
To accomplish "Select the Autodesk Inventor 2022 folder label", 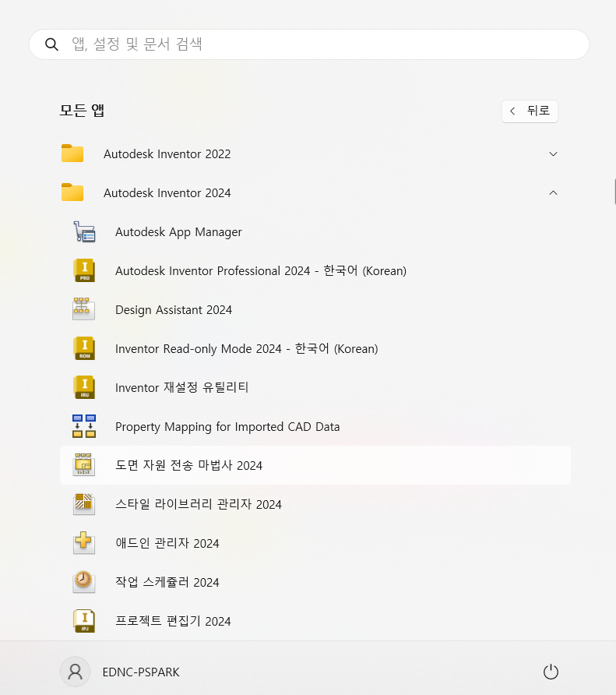I will [x=167, y=153].
